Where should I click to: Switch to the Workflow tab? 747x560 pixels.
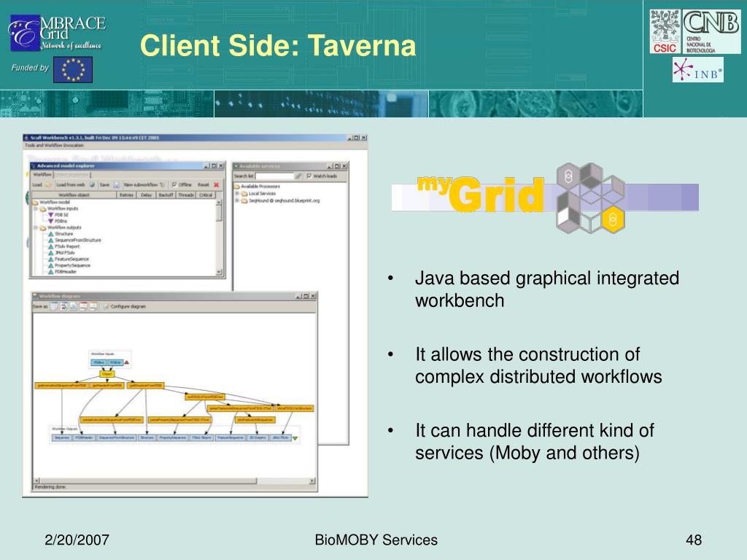[x=42, y=175]
